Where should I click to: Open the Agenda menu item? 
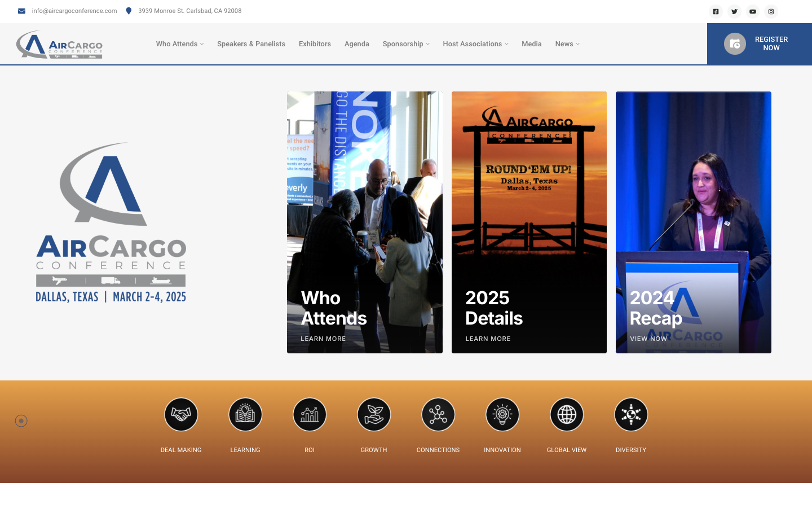tap(357, 44)
